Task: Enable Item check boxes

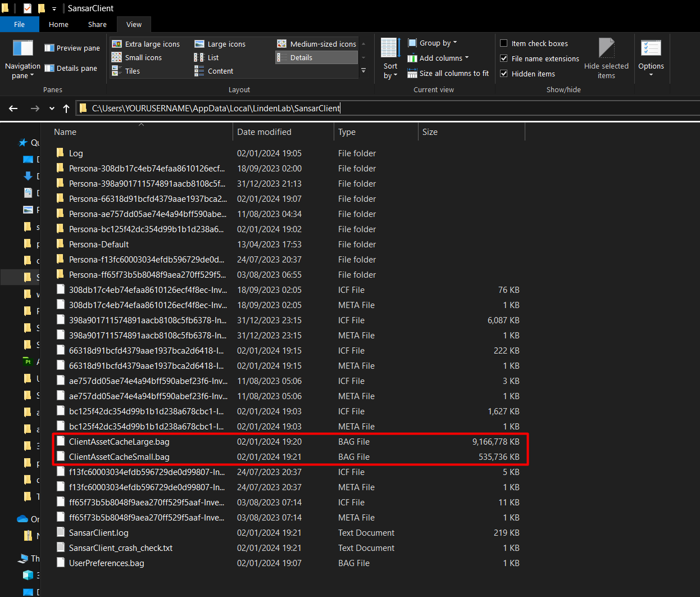Action: click(x=504, y=43)
